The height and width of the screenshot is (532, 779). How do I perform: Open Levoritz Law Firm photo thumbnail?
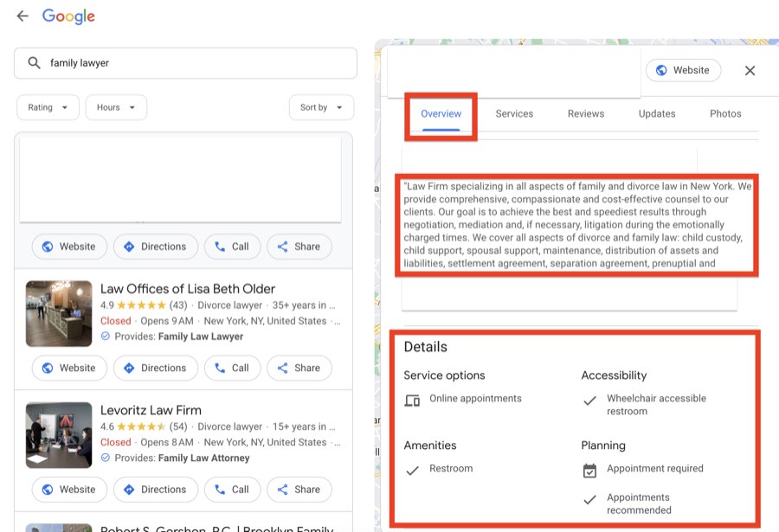[x=59, y=434]
